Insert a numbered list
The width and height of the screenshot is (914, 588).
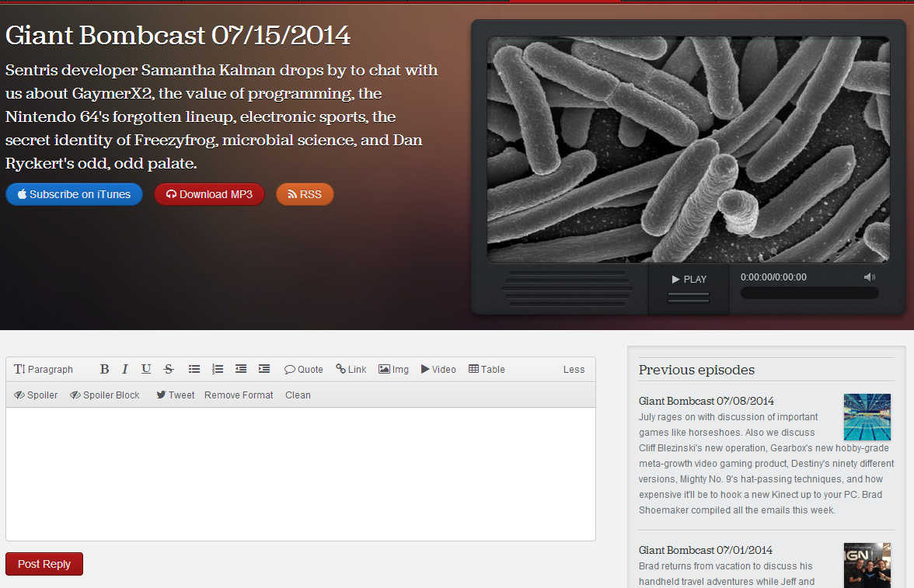(x=218, y=369)
